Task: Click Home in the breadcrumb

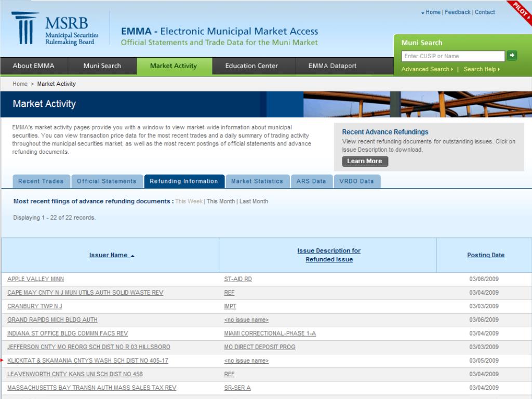Action: 20,84
